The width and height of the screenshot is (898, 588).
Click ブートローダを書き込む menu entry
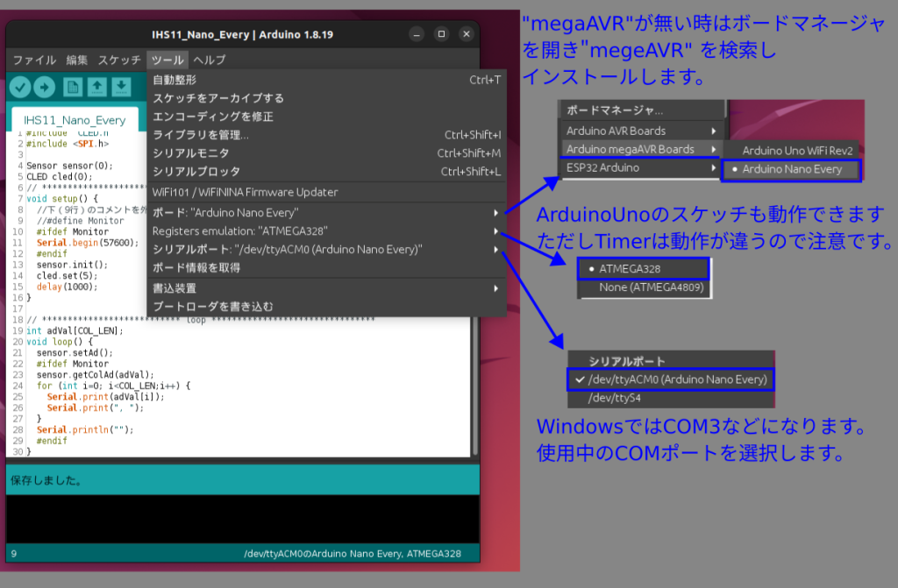pos(326,307)
